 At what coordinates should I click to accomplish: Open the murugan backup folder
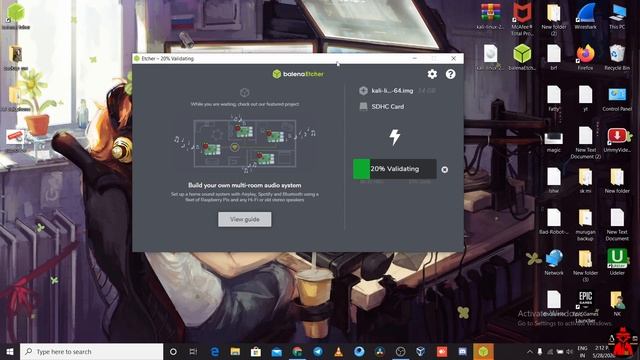tap(585, 224)
